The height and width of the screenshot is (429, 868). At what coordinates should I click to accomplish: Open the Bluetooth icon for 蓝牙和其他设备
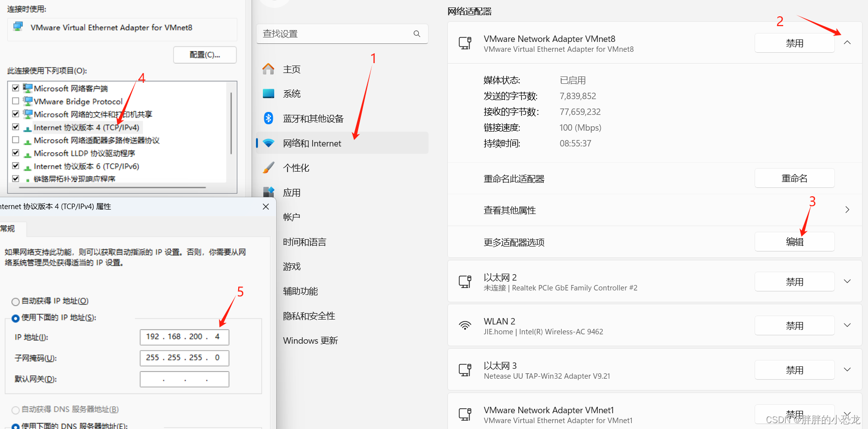point(268,118)
